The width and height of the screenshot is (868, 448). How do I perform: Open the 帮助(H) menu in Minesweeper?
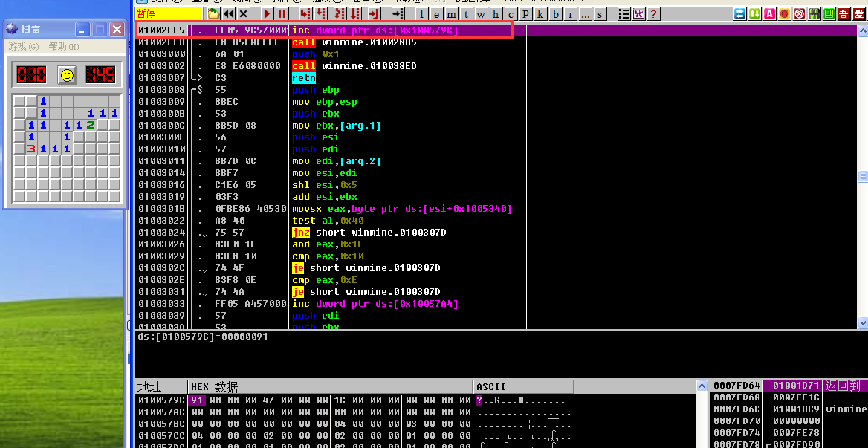coord(64,47)
